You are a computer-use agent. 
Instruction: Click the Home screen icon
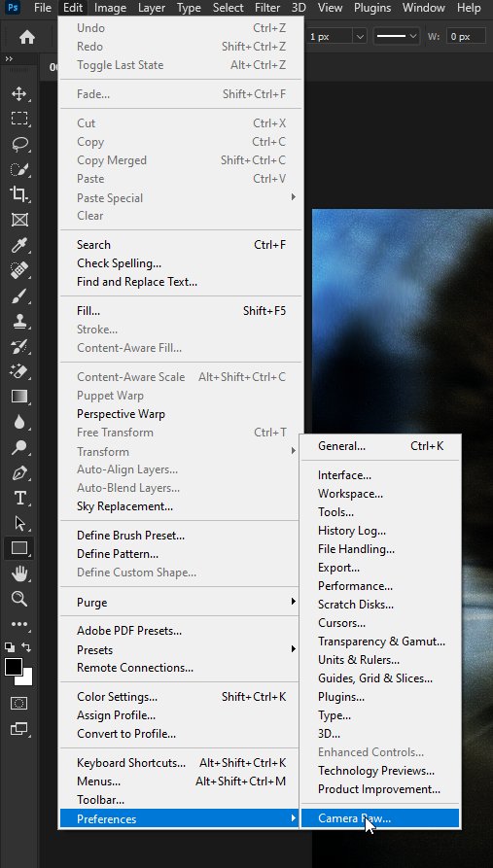[26, 37]
